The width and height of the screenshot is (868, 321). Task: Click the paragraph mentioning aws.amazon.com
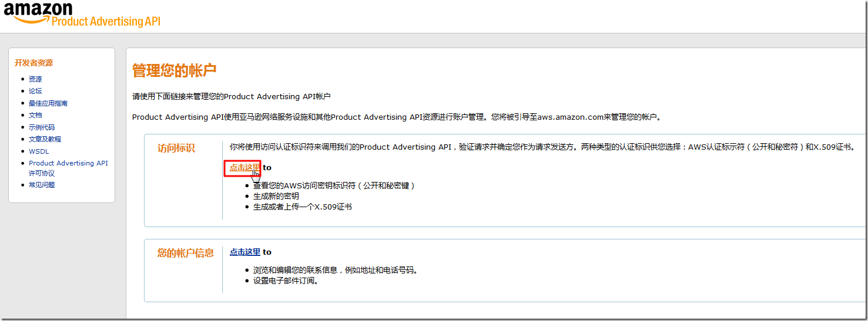[398, 117]
